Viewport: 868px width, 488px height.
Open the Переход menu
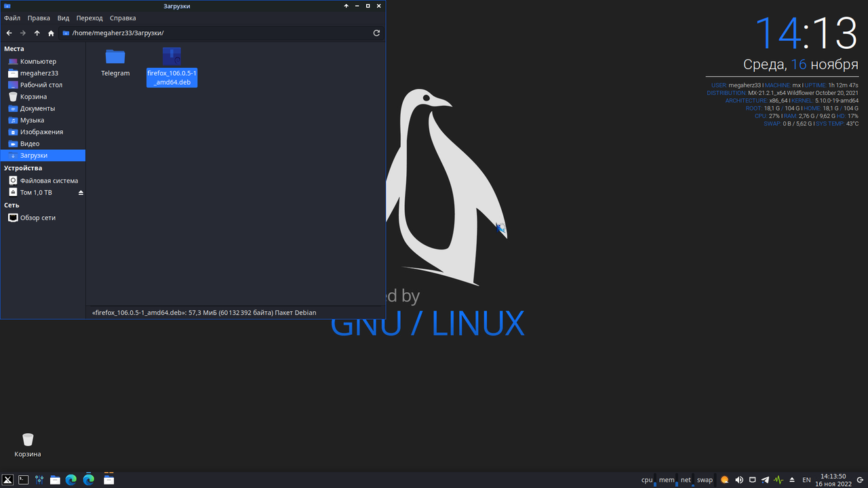[90, 18]
